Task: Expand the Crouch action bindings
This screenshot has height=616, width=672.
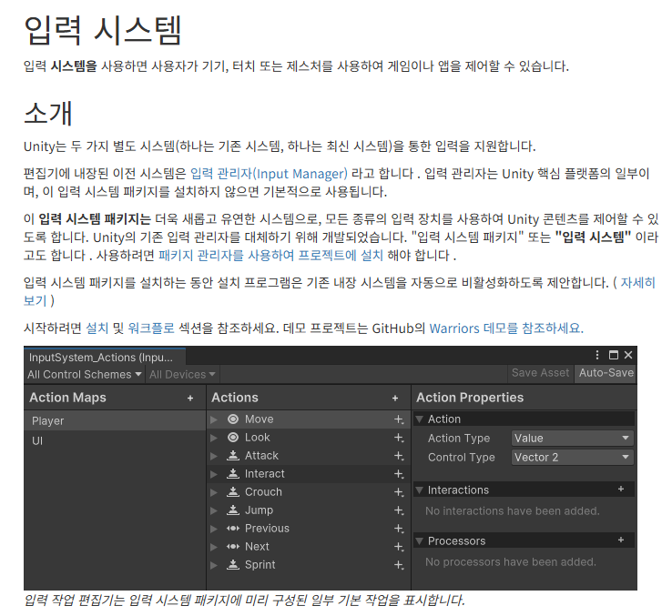Action: pos(214,492)
